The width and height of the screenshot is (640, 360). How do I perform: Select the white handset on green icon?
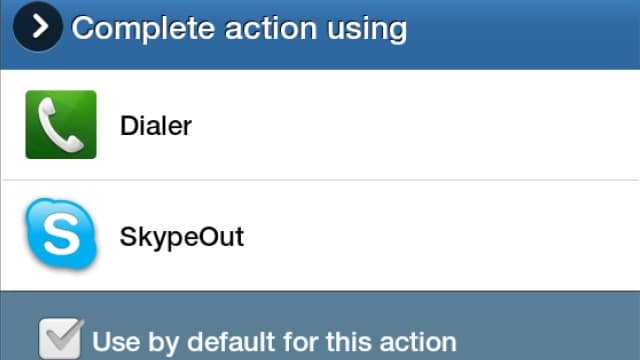(61, 124)
